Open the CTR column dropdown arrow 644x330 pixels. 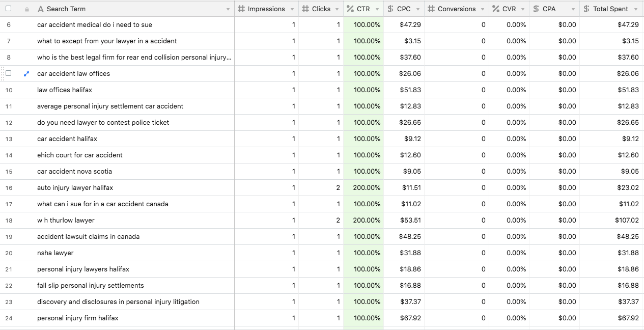click(x=377, y=9)
